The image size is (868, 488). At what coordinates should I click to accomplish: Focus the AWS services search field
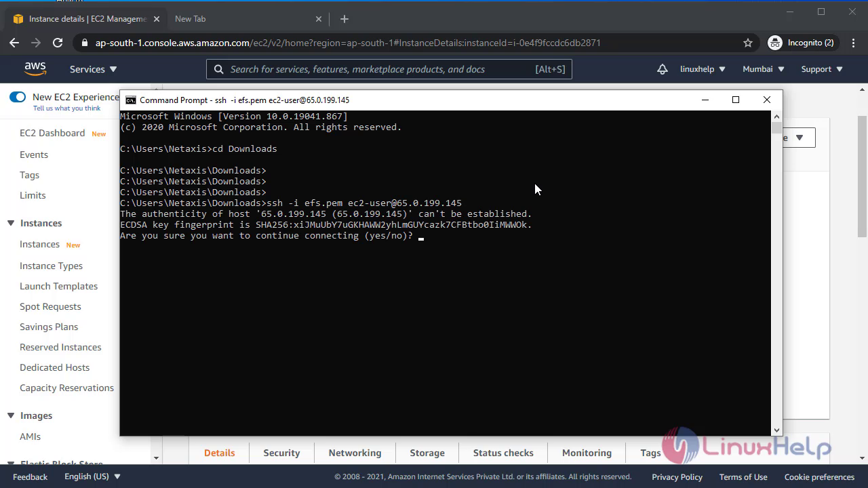(x=389, y=69)
